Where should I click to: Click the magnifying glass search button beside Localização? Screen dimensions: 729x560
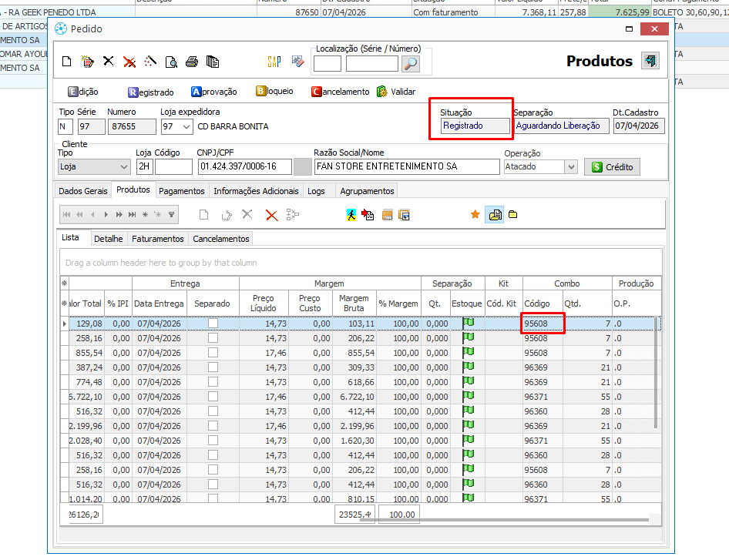pos(410,63)
